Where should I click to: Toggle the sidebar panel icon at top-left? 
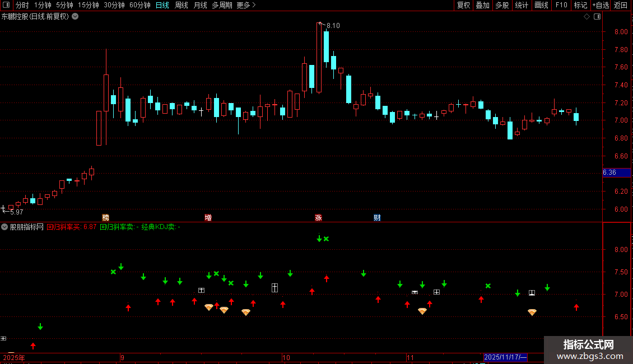tap(6, 5)
